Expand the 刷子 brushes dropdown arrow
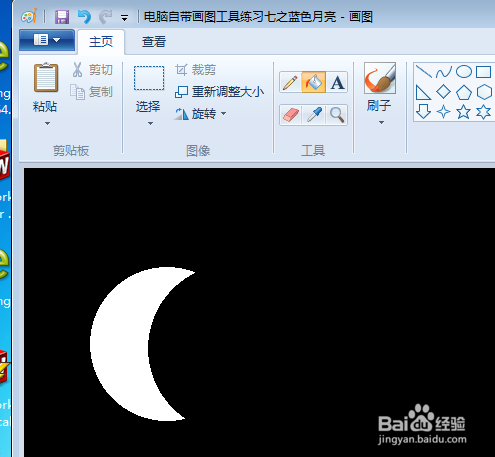 [381, 123]
